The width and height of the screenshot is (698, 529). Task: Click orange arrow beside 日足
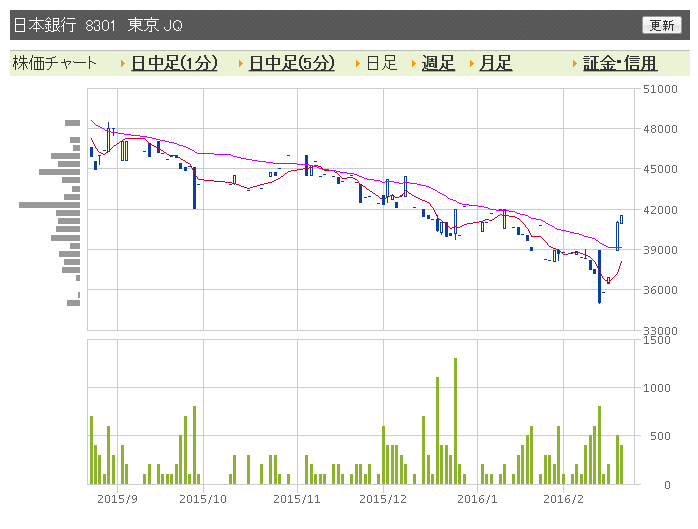pos(357,64)
